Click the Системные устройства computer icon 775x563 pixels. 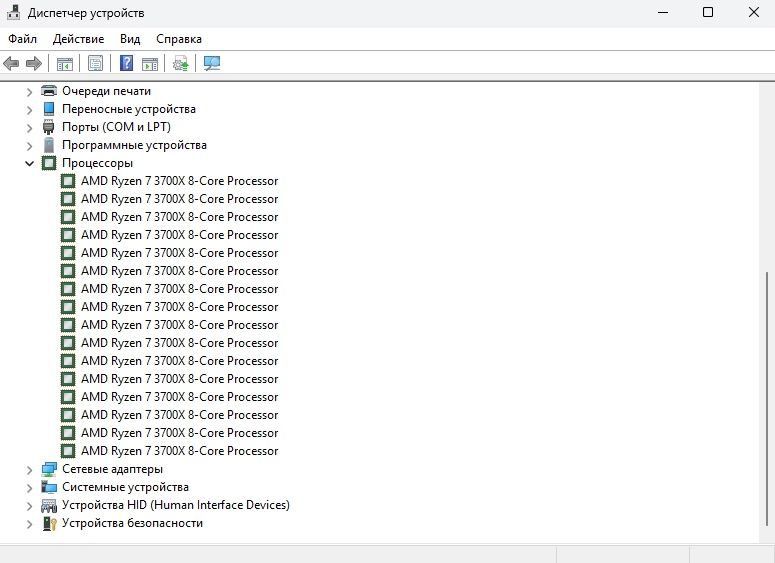pyautogui.click(x=49, y=487)
